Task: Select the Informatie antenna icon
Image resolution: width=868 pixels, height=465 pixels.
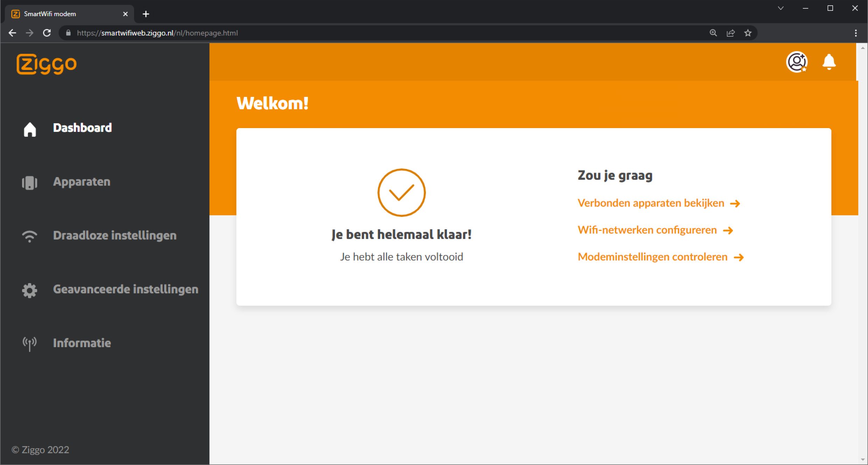Action: pos(29,344)
